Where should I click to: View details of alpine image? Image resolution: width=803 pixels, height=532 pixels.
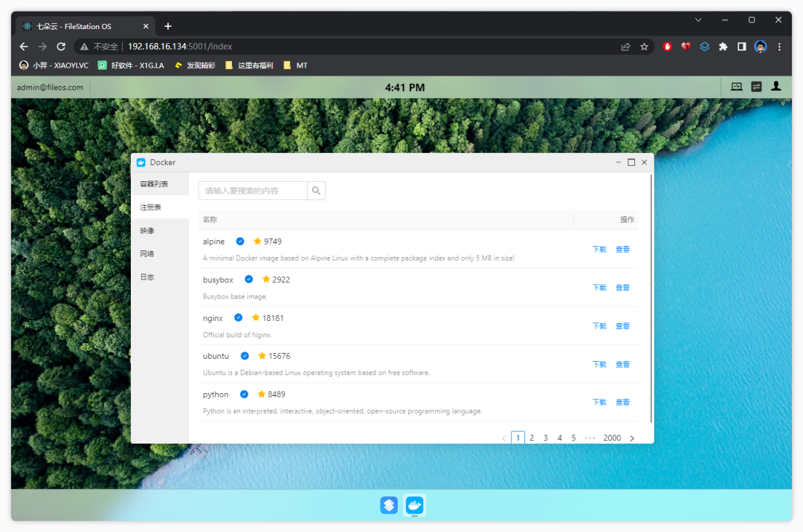[x=622, y=249]
